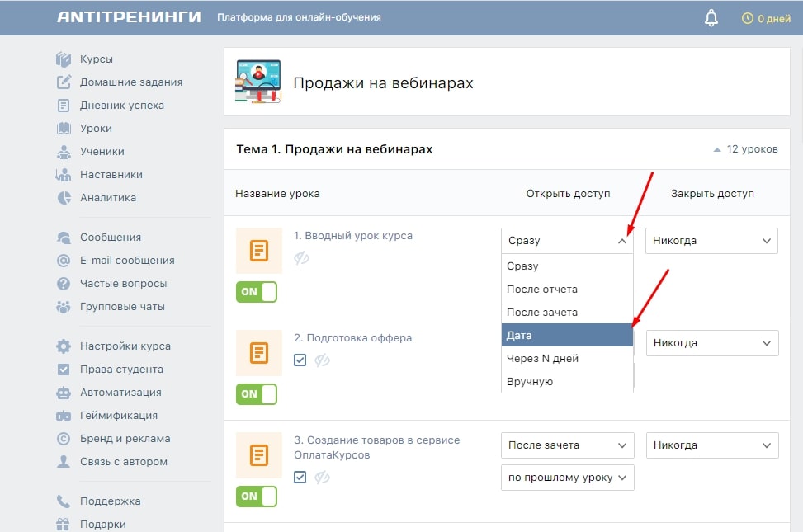Screen dimensions: 803x532
Task: Click the Наставники icon
Action: (64, 175)
